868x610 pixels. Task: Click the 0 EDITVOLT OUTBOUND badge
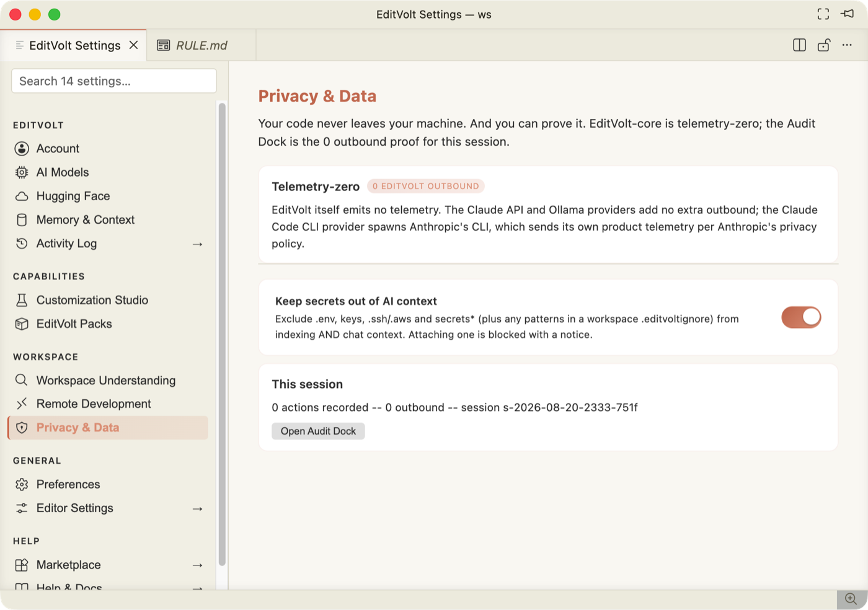point(425,186)
